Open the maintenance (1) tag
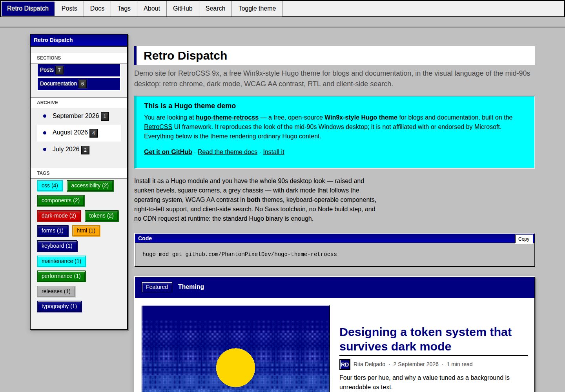Screen dimensions: 565x392 [62, 261]
